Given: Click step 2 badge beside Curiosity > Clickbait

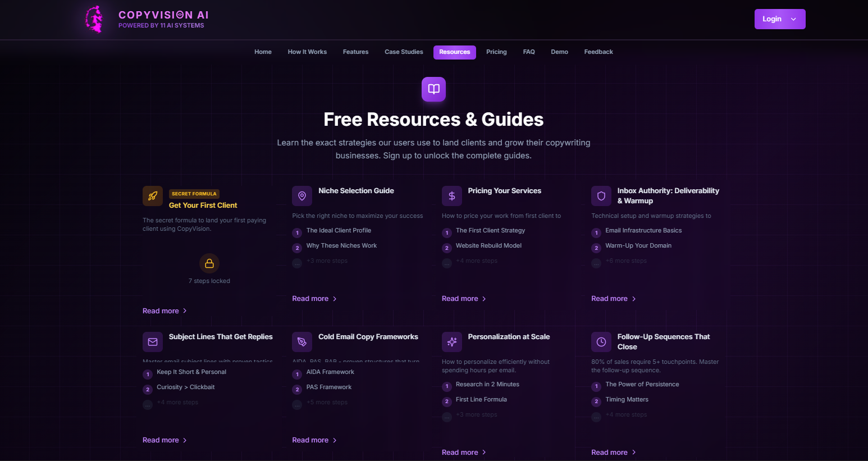Looking at the screenshot, I should click(148, 390).
